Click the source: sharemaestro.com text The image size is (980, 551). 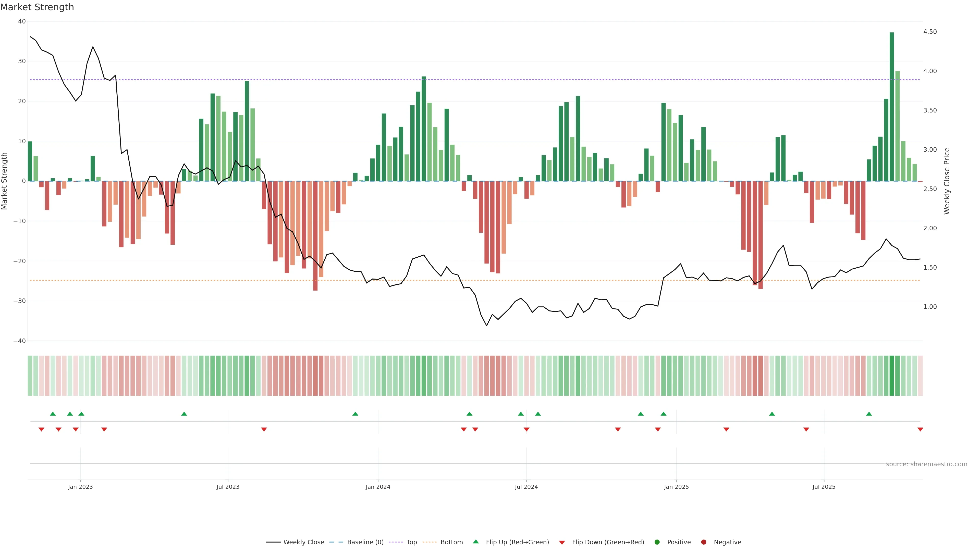(x=926, y=464)
